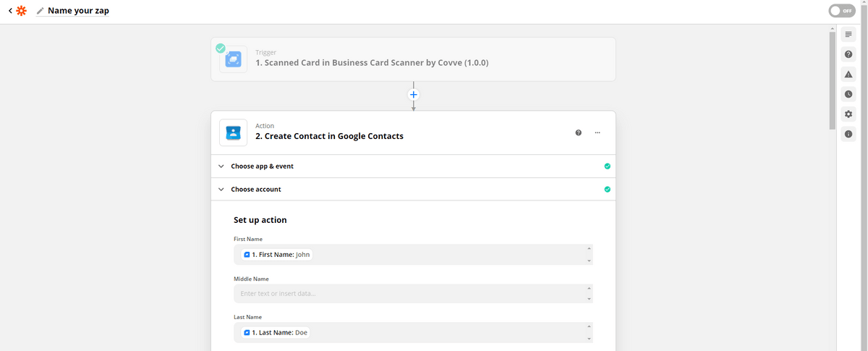Click the back arrow beside Zapier logo
Image resolution: width=868 pixels, height=351 pixels.
tap(10, 11)
